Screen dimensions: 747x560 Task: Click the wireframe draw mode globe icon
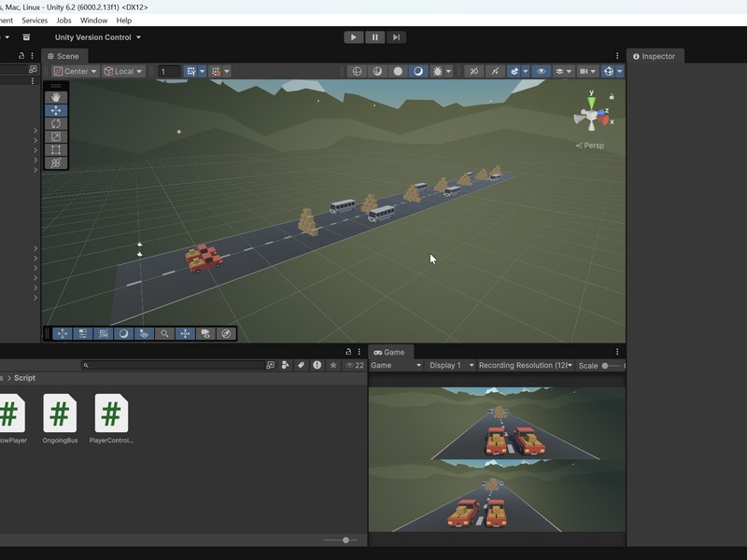357,72
